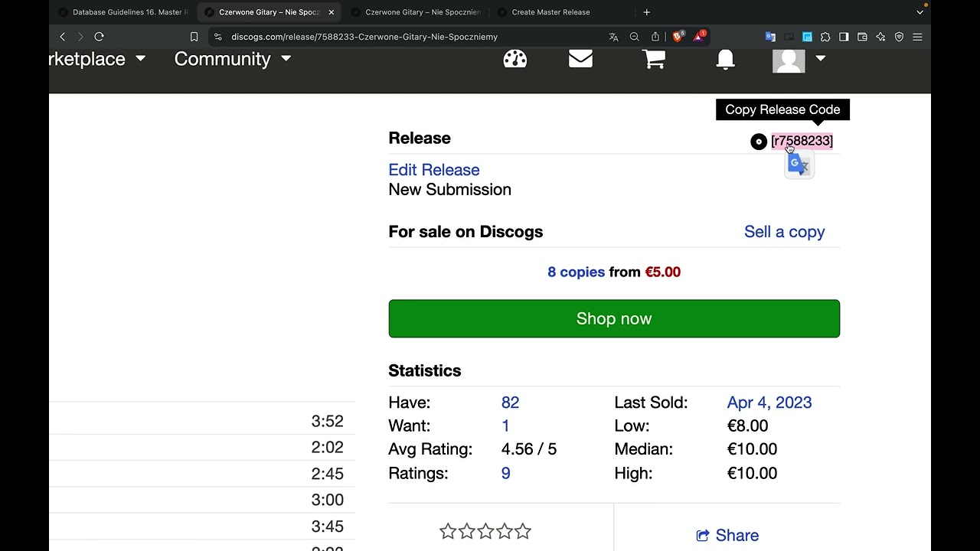Image resolution: width=980 pixels, height=551 pixels.
Task: Expand the tab search dropdown
Action: pos(920,12)
